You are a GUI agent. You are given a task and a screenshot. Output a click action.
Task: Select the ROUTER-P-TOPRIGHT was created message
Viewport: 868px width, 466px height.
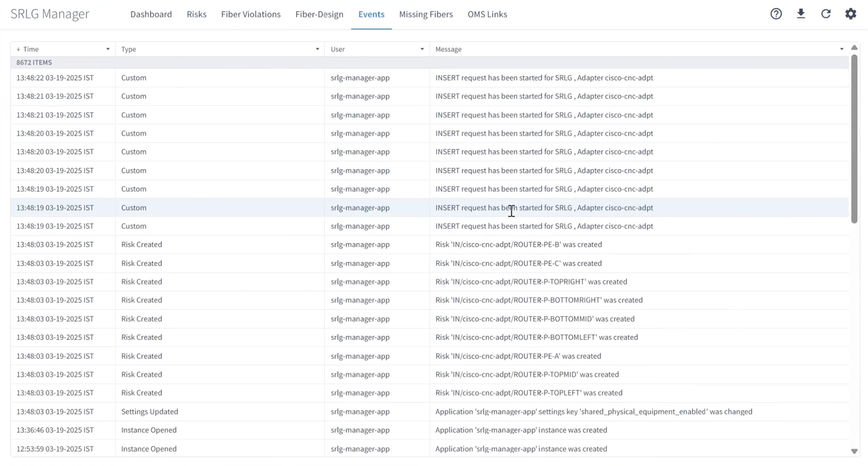tap(531, 282)
